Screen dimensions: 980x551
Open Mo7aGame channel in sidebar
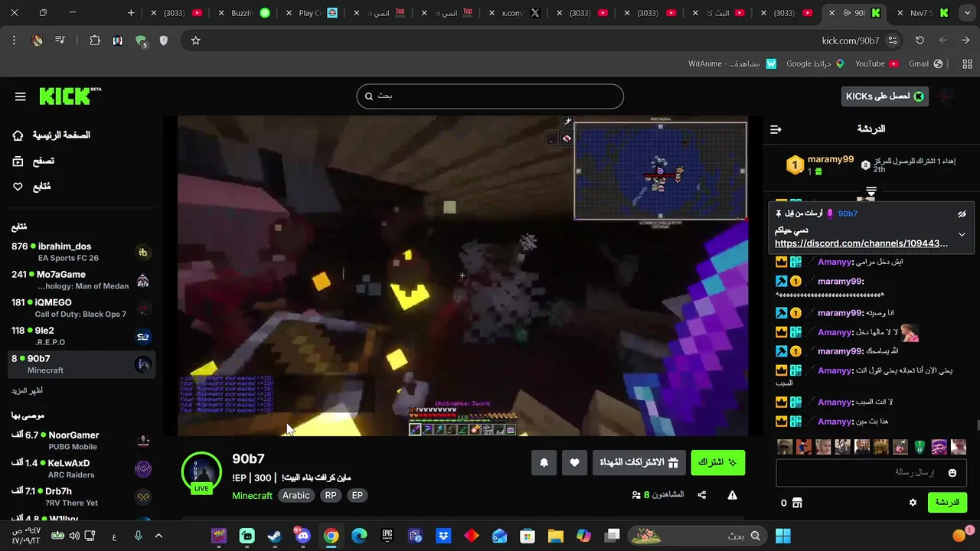click(x=80, y=280)
